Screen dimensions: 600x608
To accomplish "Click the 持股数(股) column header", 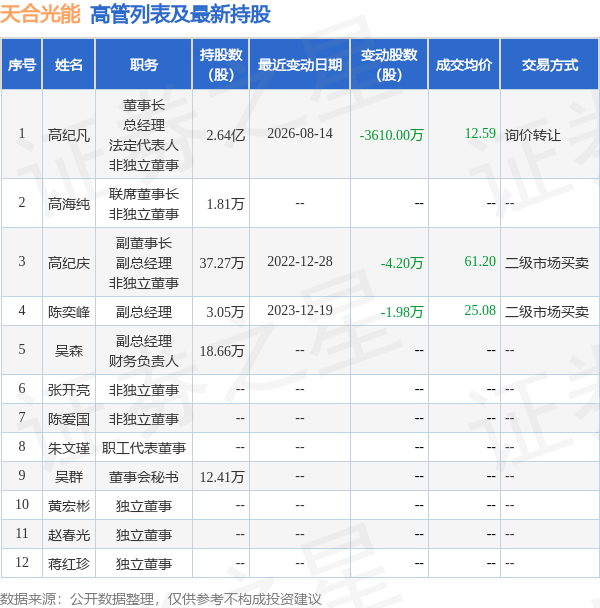I will [221, 64].
